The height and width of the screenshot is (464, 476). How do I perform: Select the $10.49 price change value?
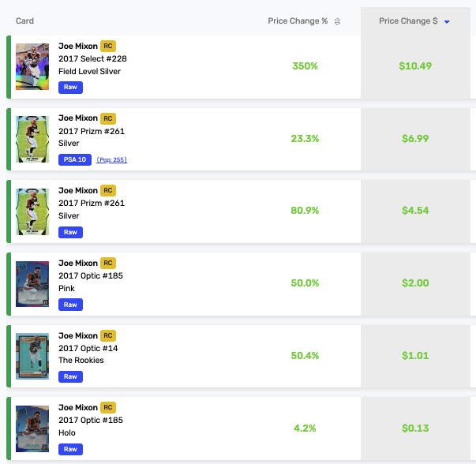tap(415, 65)
